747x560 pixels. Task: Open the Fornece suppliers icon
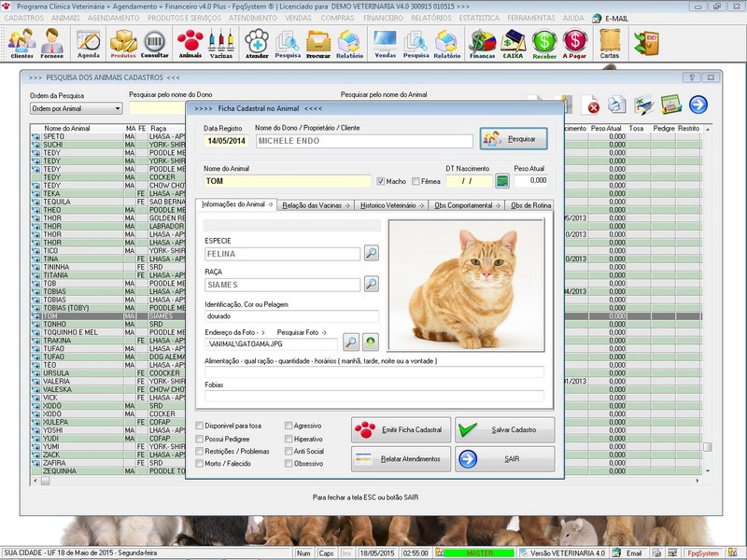pos(52,43)
